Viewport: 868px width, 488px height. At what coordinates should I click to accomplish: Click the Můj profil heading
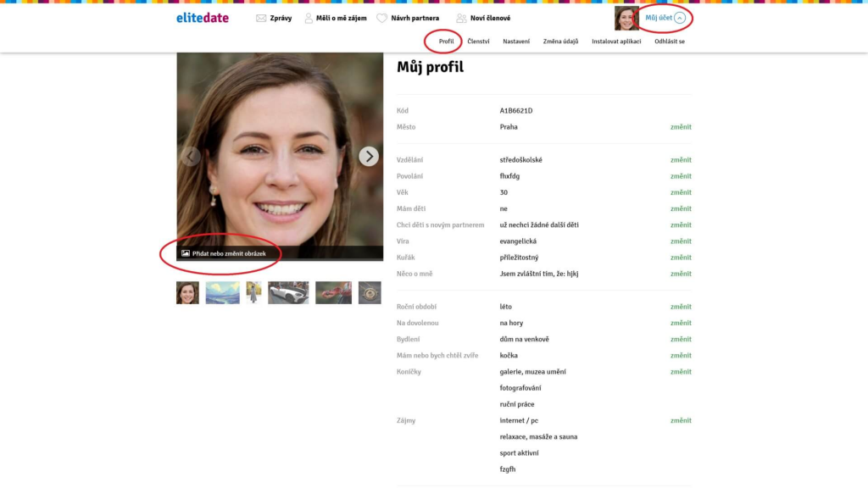[x=430, y=68]
